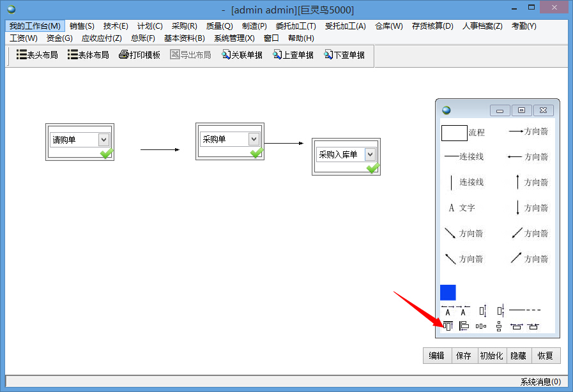Click the dashed line style icon
Viewport: 573px width, 392px height.
point(526,310)
